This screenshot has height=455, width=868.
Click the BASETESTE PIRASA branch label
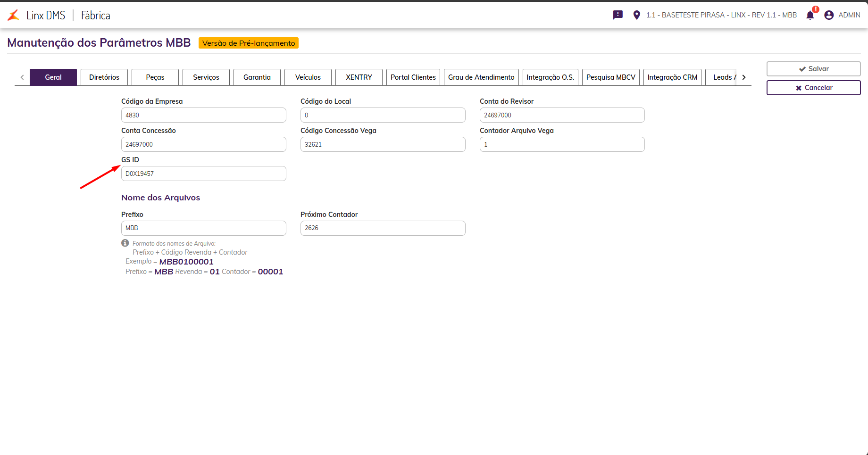(721, 15)
